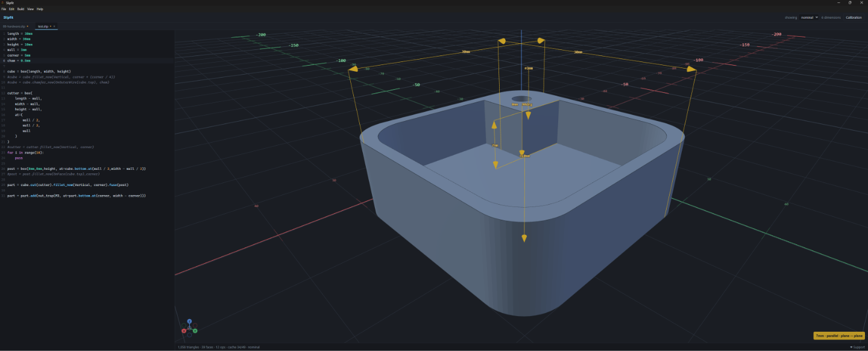Image resolution: width=868 pixels, height=351 pixels.
Task: Click the Slipfit header label
Action: (x=8, y=17)
